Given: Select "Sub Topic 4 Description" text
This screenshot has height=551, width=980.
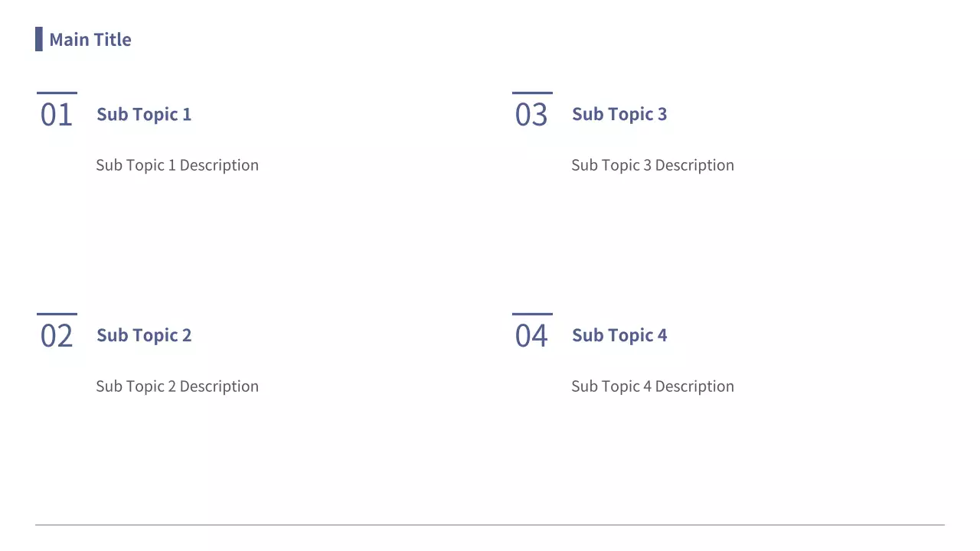Looking at the screenshot, I should [x=652, y=386].
